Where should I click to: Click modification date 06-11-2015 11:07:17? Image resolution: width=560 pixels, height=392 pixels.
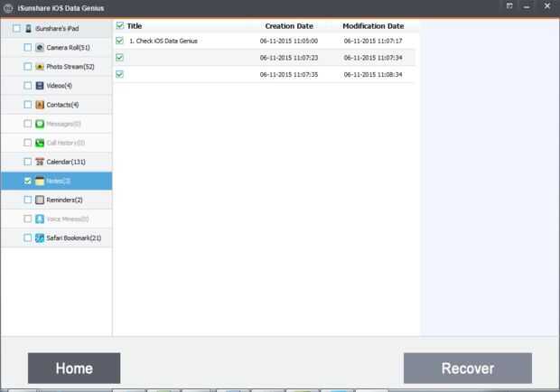(373, 41)
